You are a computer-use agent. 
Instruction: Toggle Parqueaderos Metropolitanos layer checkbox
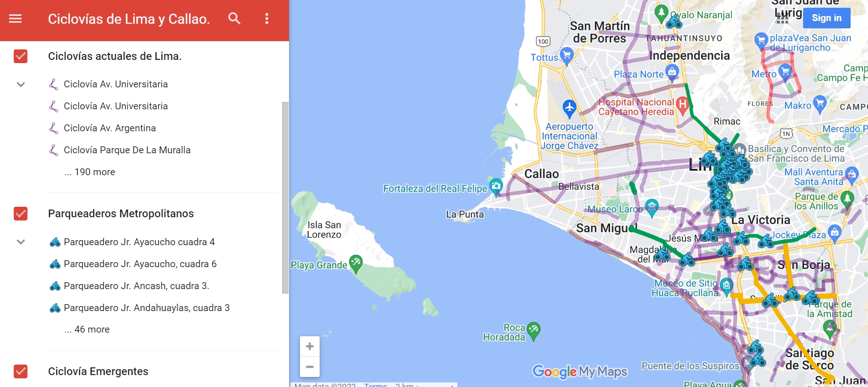click(21, 214)
